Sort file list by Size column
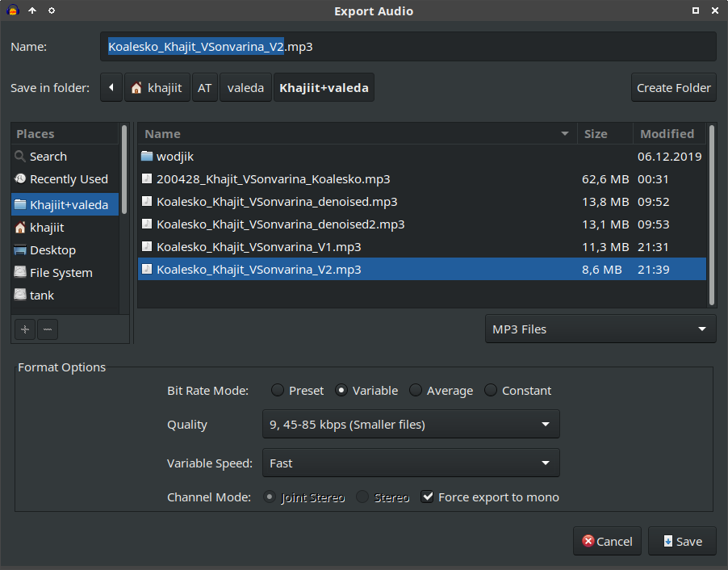The height and width of the screenshot is (570, 728). point(596,134)
